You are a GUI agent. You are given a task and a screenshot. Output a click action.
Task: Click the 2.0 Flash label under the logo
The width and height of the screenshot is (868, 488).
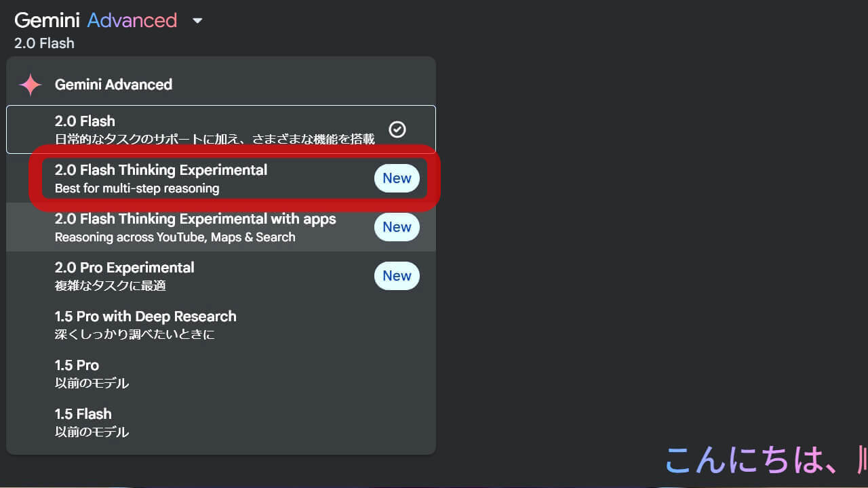point(44,43)
